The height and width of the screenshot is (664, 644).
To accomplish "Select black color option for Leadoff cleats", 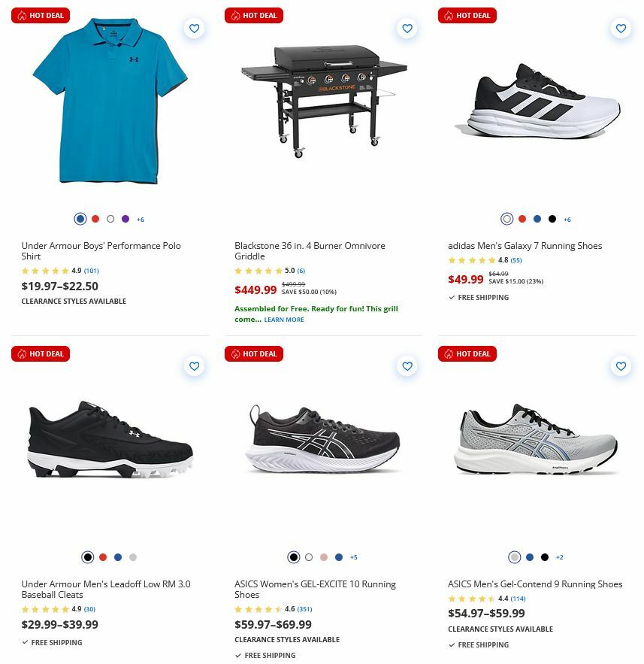I will (87, 557).
